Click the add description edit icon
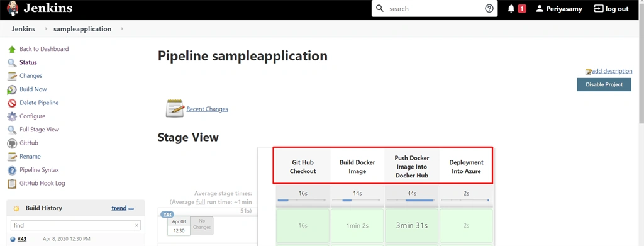Viewport: 644px width, 246px height. tap(588, 72)
